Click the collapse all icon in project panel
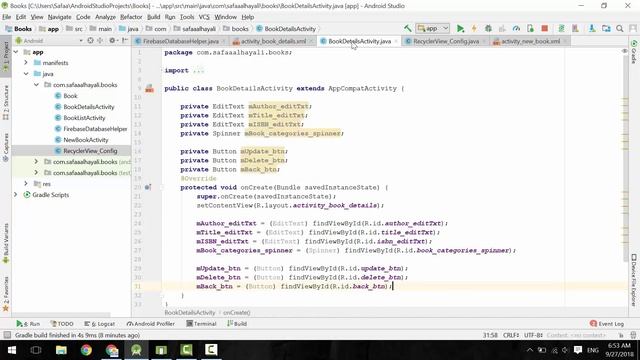 (x=100, y=40)
